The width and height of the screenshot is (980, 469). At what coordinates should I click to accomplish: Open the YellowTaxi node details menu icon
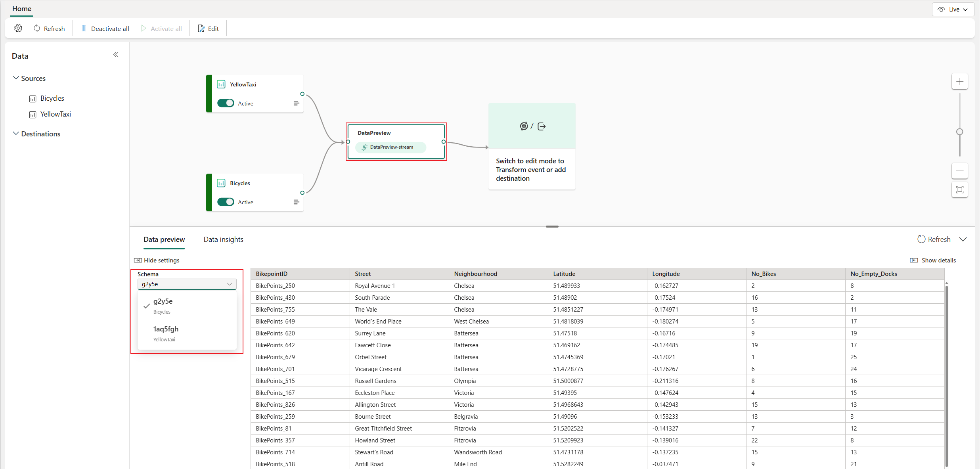pos(296,103)
